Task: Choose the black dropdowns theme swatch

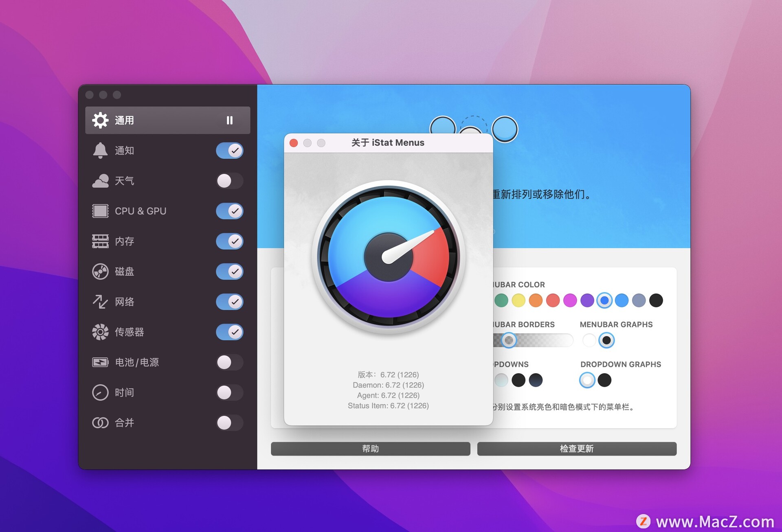Action: click(518, 380)
